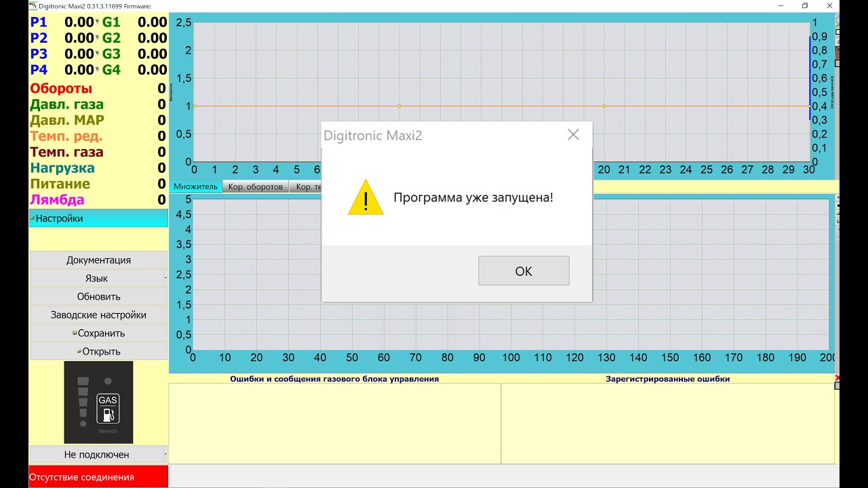Click the folder icon on Открыть button

pos(79,351)
